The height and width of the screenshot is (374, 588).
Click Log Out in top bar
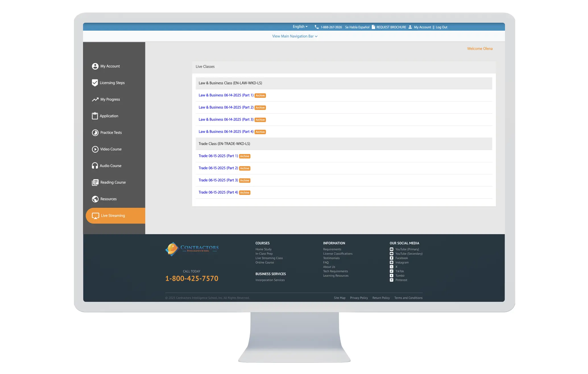tap(441, 27)
